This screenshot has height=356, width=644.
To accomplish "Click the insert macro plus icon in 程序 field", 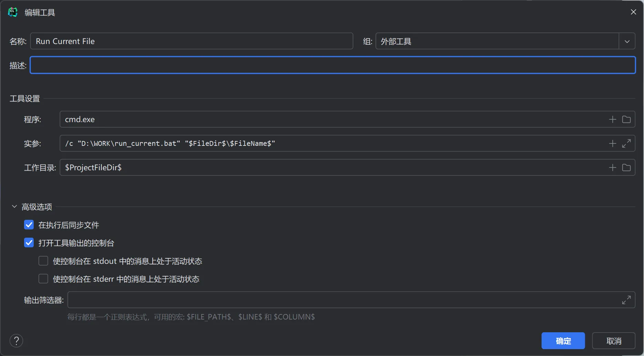I will pyautogui.click(x=612, y=119).
